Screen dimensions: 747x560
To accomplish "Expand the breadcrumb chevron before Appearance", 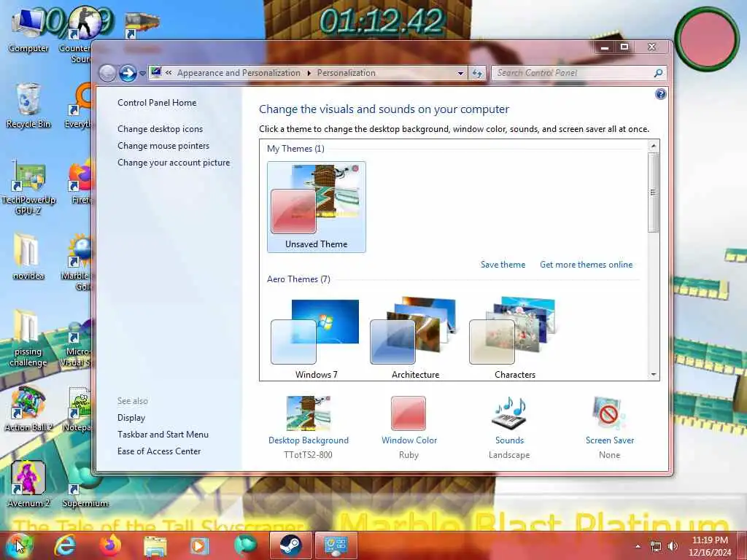I will click(169, 73).
